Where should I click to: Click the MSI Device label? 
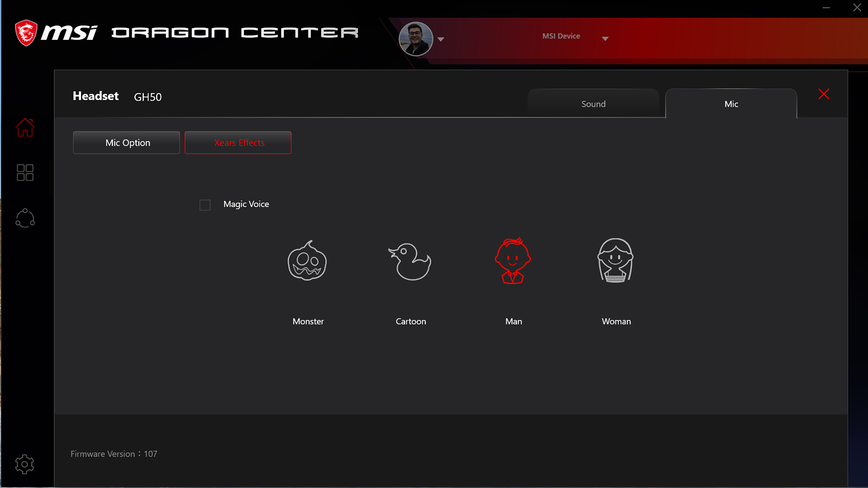pos(561,36)
